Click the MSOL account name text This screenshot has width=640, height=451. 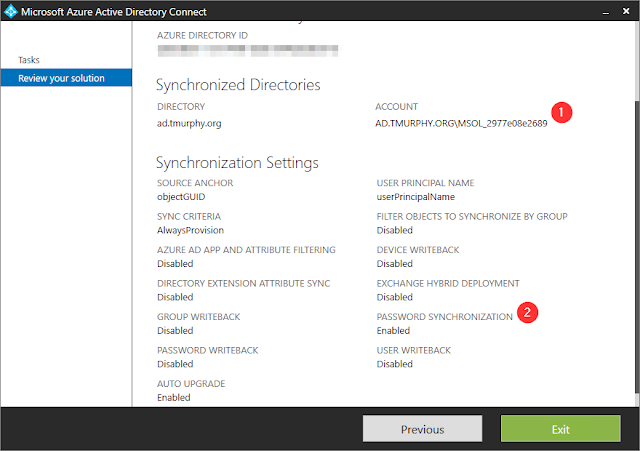pyautogui.click(x=460, y=123)
